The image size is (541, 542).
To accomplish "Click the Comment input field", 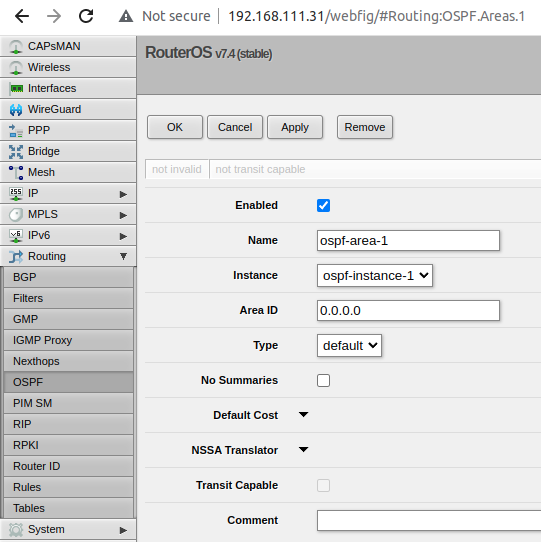I will coord(429,520).
